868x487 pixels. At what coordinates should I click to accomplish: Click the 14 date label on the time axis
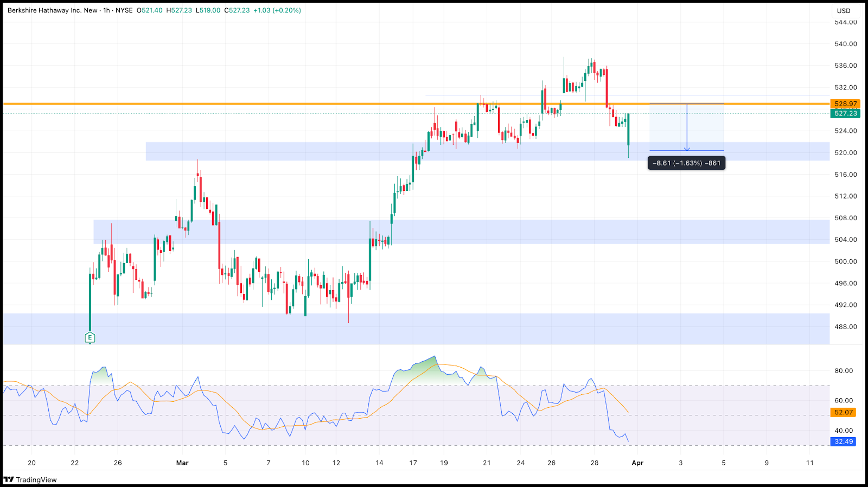(379, 463)
